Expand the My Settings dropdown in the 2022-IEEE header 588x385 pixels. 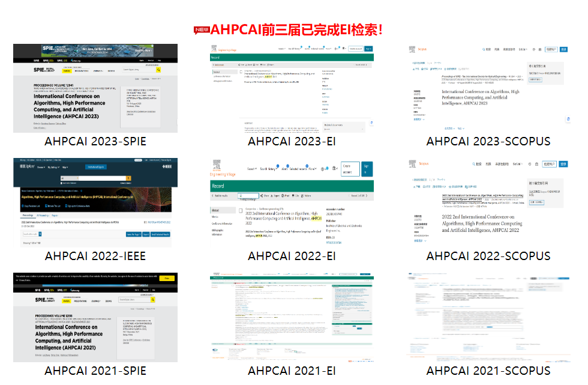coord(53,168)
